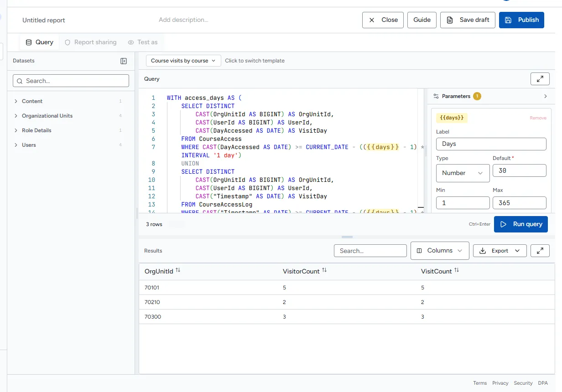Edit the Min value field
Image resolution: width=562 pixels, height=392 pixels.
(463, 203)
